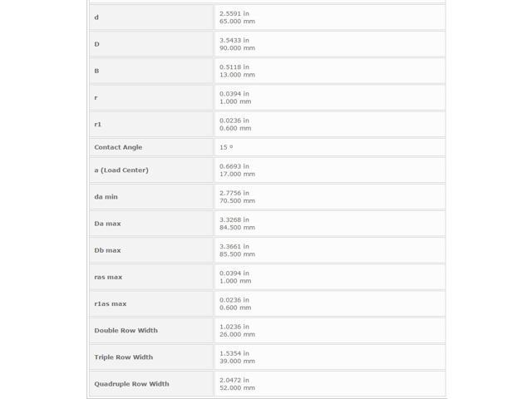This screenshot has height=399, width=532.
Task: Click the Quadruple Row Width label
Action: coord(131,384)
